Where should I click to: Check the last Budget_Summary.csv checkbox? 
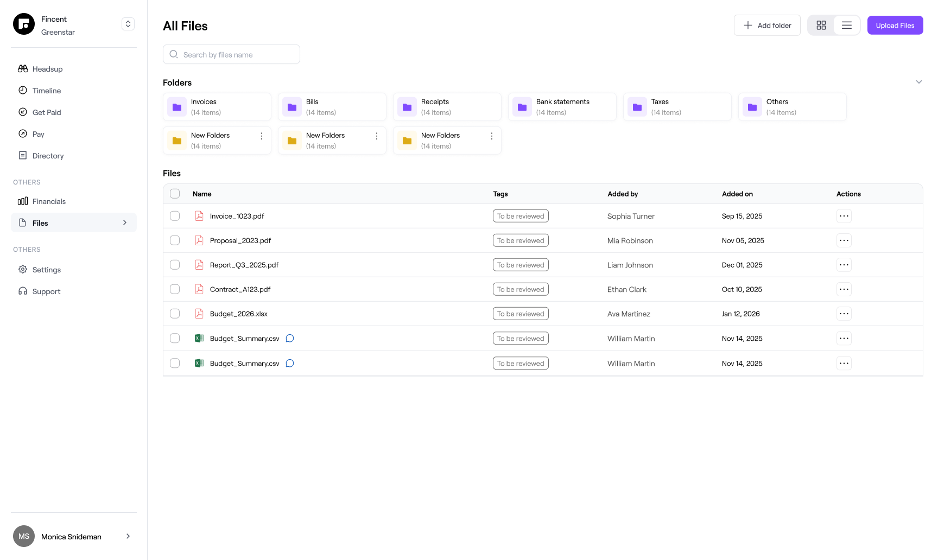coord(175,363)
